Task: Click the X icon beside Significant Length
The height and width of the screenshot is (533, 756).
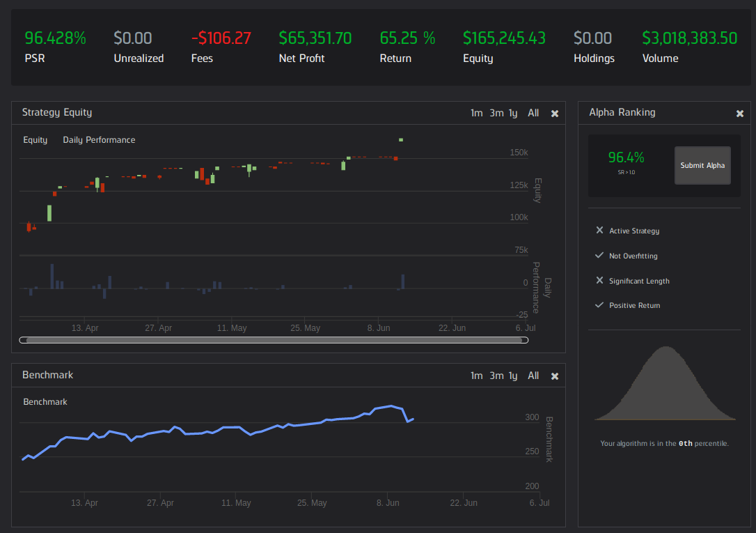Action: [599, 281]
